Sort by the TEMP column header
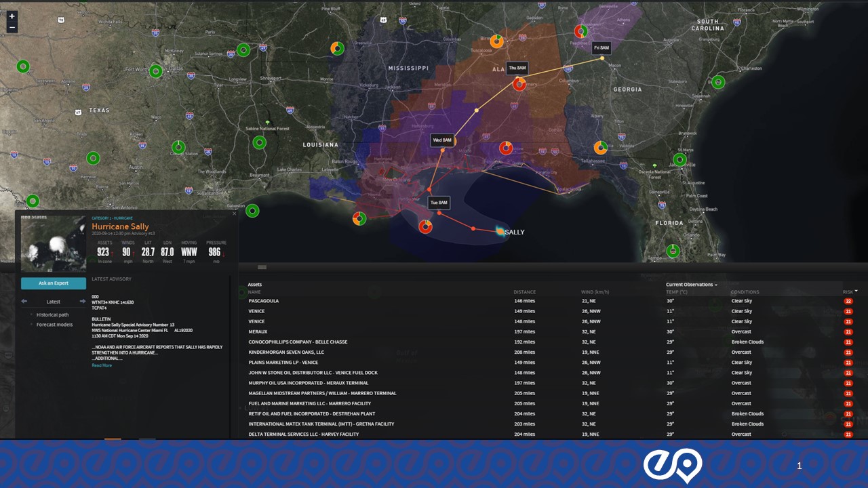The image size is (868, 488). point(677,292)
